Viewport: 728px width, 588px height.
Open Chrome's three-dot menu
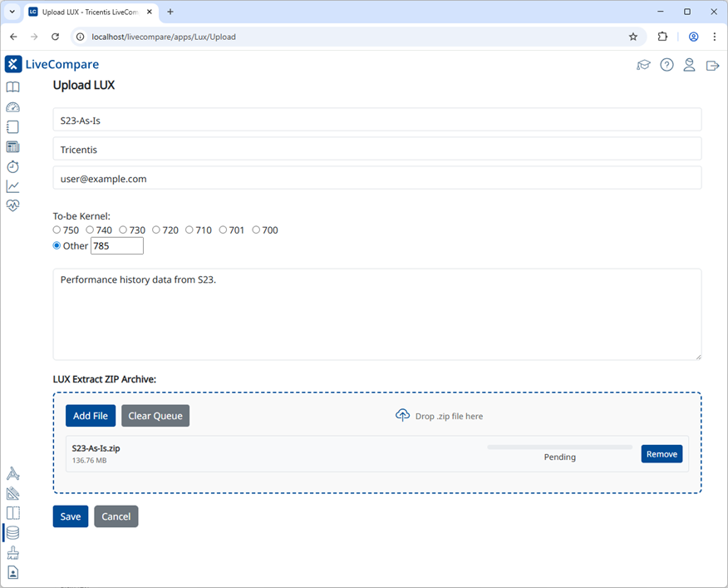715,37
